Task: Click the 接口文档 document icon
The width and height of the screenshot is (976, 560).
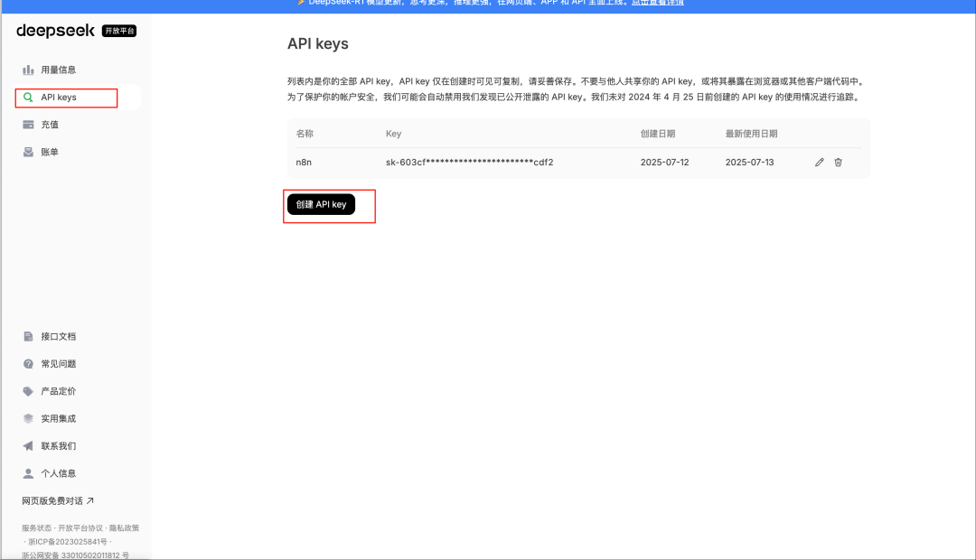Action: [x=28, y=337]
